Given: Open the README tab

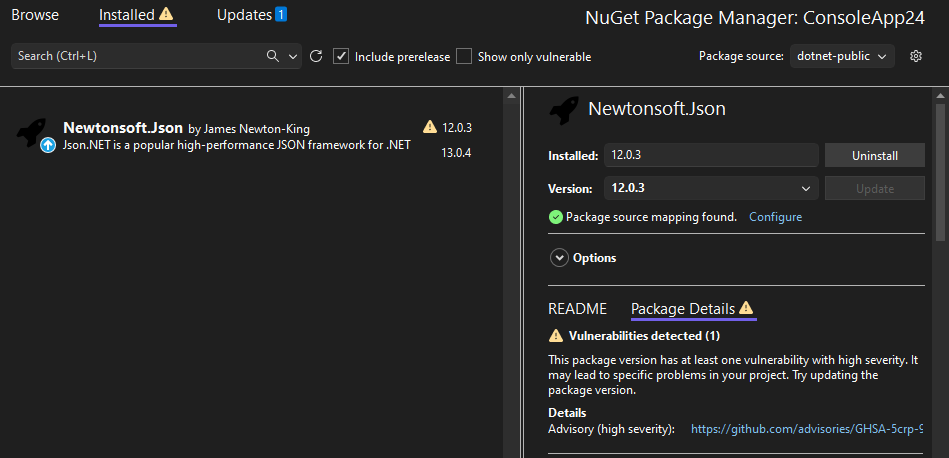Looking at the screenshot, I should tap(577, 309).
